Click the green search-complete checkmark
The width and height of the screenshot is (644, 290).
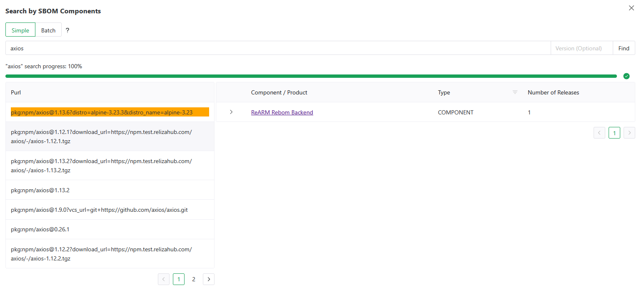coord(627,76)
